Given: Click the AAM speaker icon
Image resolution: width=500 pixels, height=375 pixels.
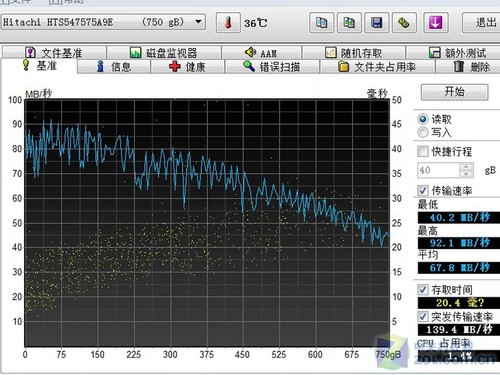Looking at the screenshot, I should pyautogui.click(x=250, y=52).
